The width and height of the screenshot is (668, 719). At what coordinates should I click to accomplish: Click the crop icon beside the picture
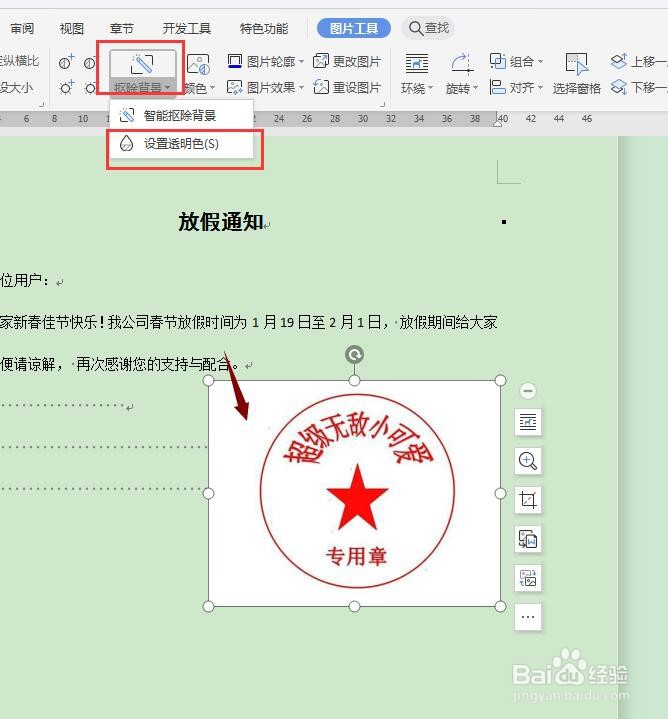tap(528, 500)
